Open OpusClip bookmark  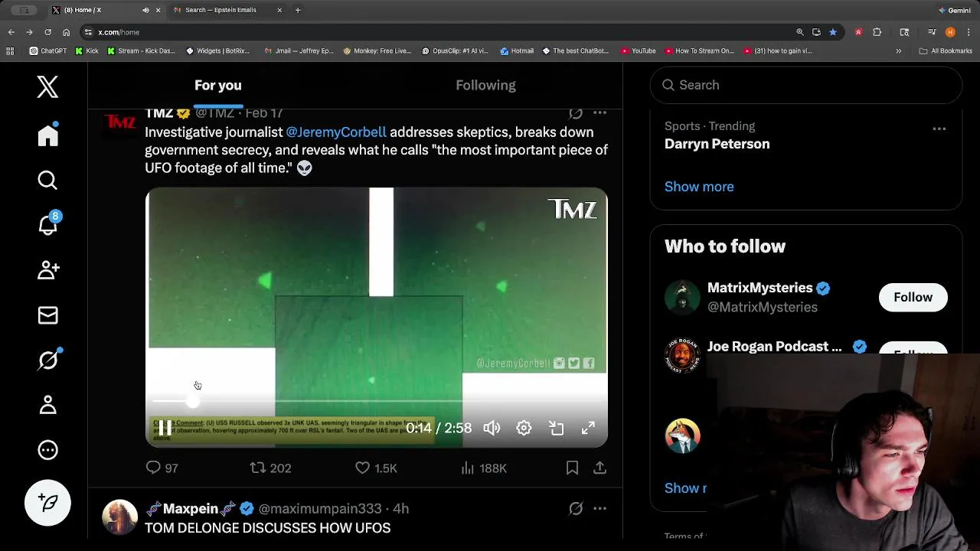tap(455, 51)
